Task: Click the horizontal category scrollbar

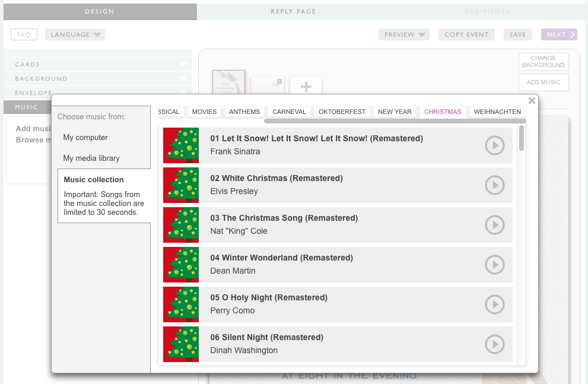Action: point(395,121)
